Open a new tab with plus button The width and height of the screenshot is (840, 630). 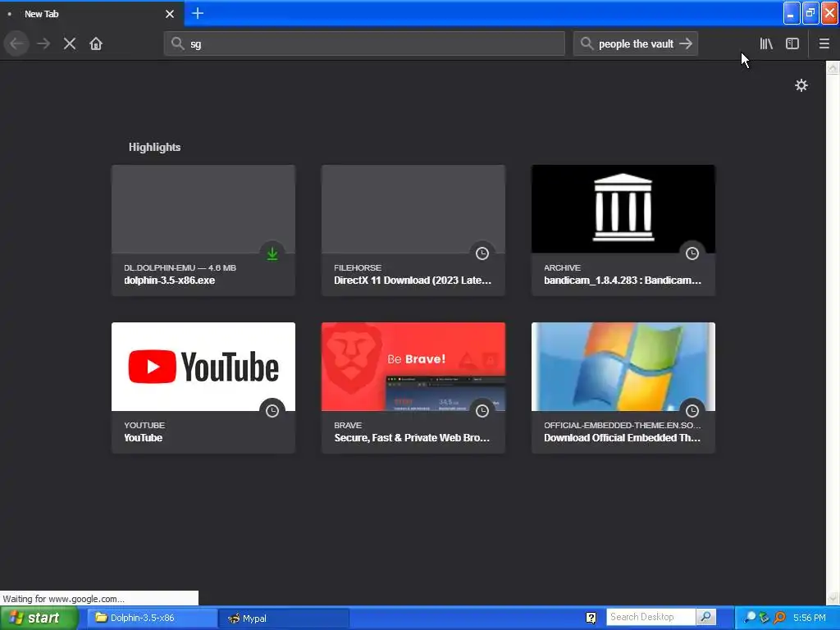click(x=197, y=13)
